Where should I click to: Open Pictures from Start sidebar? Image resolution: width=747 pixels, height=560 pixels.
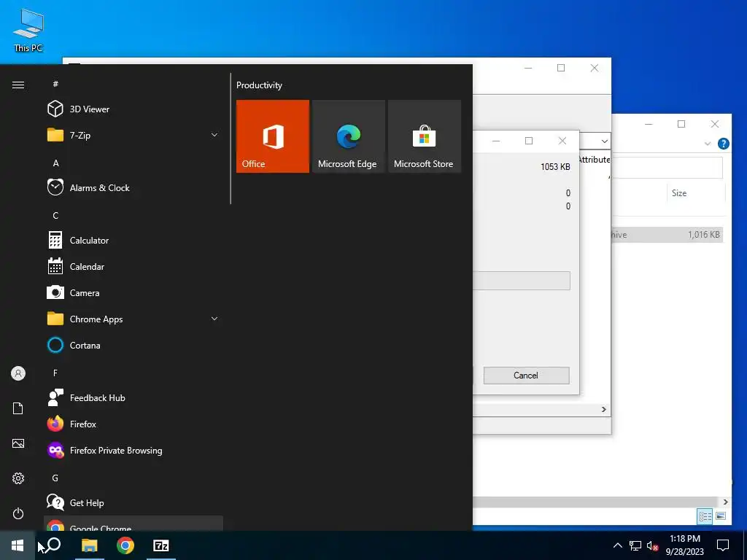(x=18, y=443)
